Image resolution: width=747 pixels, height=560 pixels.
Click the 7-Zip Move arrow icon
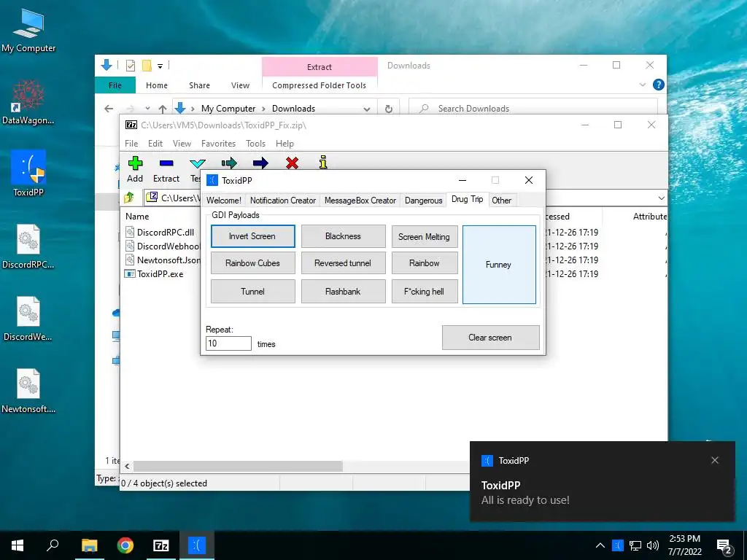click(260, 163)
